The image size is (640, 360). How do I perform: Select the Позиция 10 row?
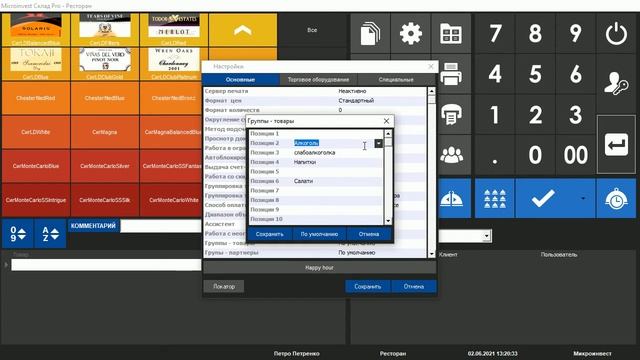click(x=316, y=219)
